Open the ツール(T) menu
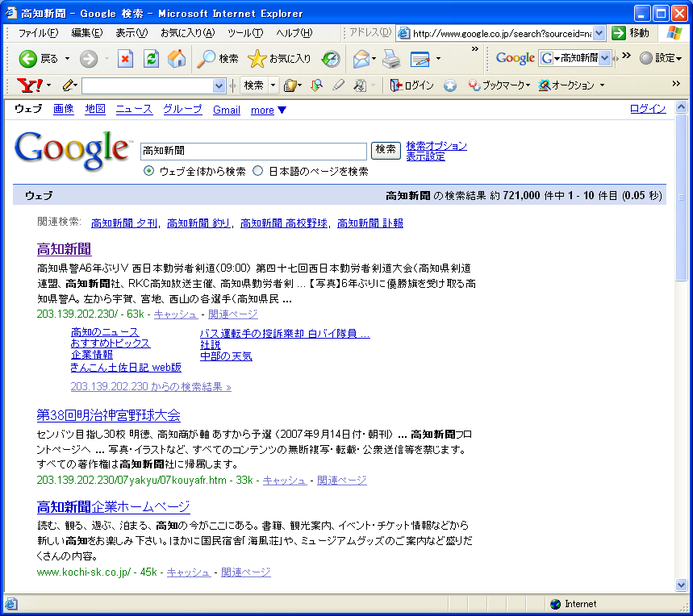 pos(245,33)
